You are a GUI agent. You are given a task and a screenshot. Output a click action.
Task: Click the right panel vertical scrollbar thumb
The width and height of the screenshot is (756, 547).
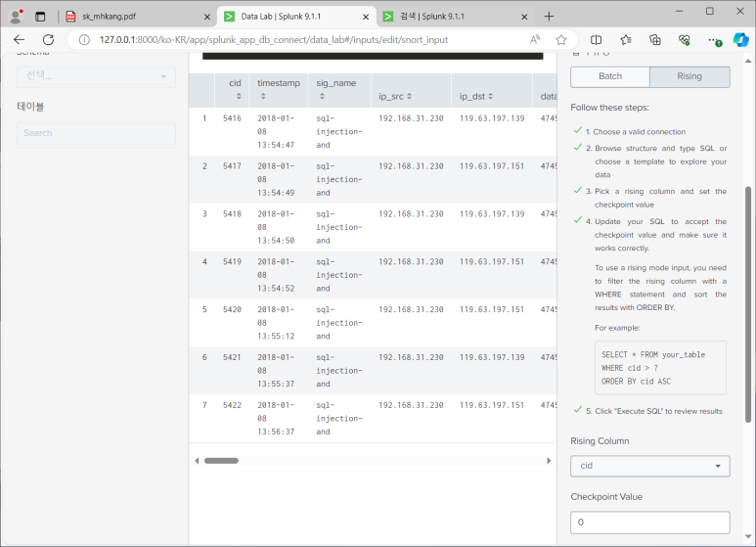click(x=748, y=305)
